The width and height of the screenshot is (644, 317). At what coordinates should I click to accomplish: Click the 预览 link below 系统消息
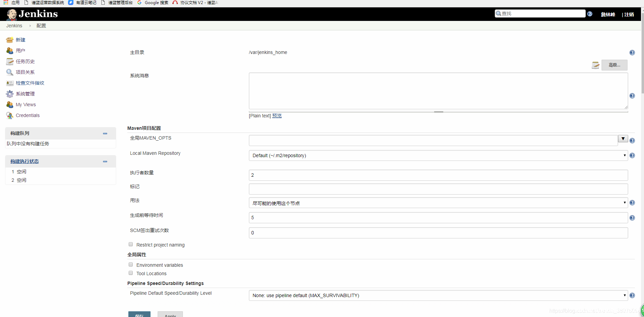pyautogui.click(x=276, y=116)
